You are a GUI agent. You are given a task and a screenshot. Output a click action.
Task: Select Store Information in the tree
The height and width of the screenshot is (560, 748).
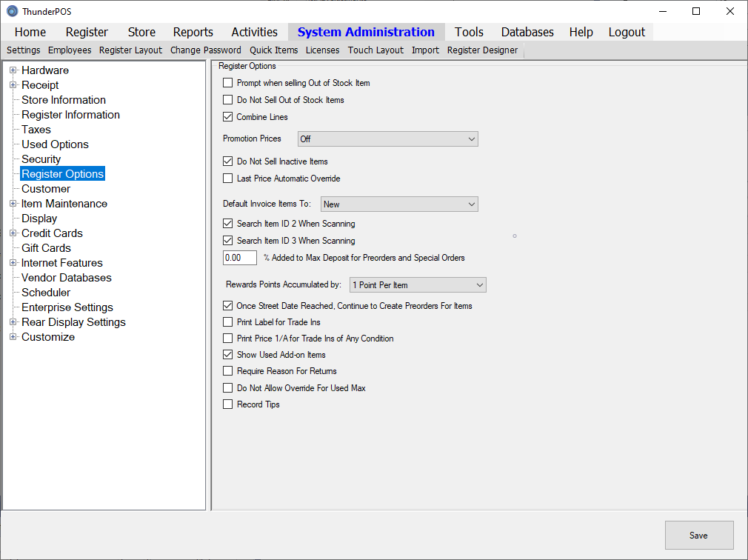point(64,100)
